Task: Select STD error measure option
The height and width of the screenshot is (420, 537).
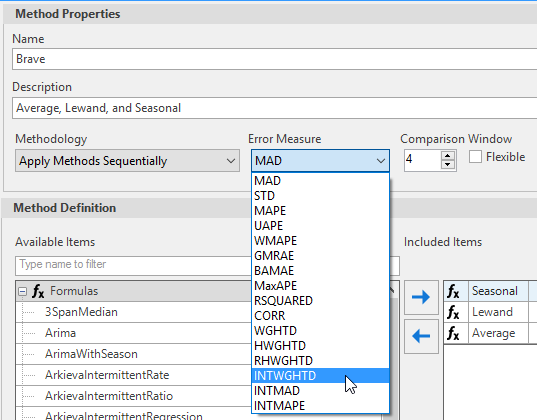Action: [320, 196]
